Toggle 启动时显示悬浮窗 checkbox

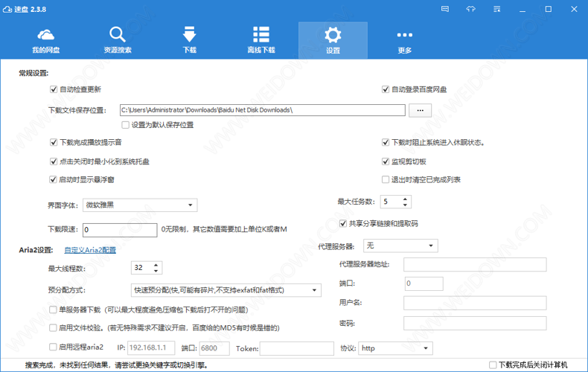54,179
